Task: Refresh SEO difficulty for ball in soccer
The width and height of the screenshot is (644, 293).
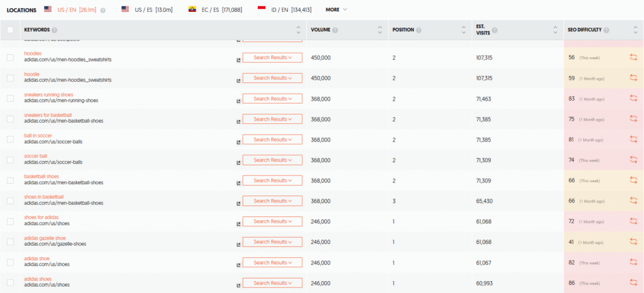Action: [633, 140]
